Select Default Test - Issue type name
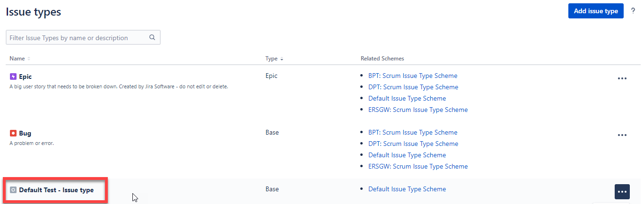 (x=56, y=190)
